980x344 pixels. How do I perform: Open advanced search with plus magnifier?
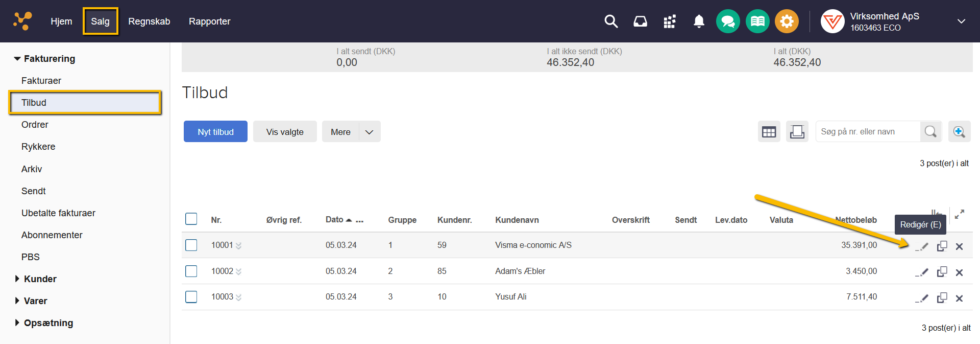click(959, 132)
